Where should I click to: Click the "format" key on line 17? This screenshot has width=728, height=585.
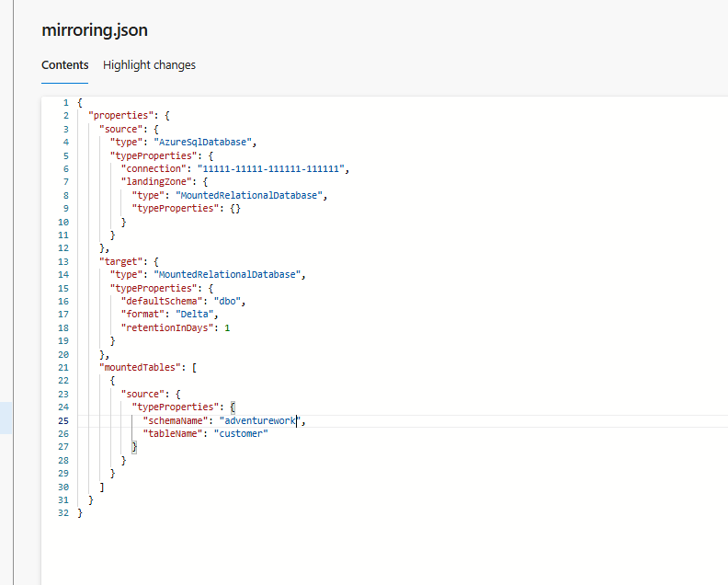[142, 314]
